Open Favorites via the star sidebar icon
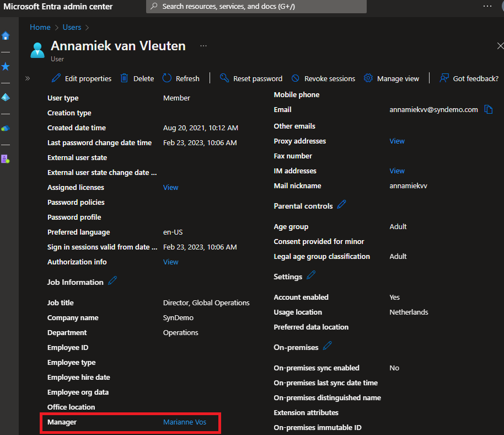The image size is (504, 435). (6, 66)
